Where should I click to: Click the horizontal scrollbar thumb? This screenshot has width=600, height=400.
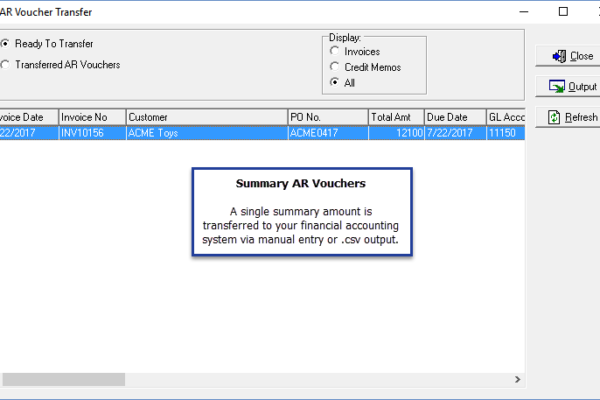64,379
